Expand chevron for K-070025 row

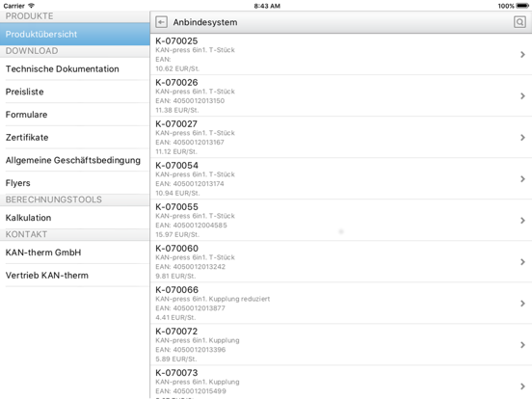click(x=522, y=55)
